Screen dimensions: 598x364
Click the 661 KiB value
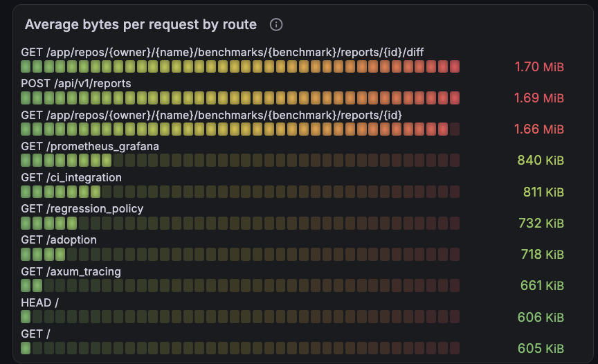tap(543, 286)
